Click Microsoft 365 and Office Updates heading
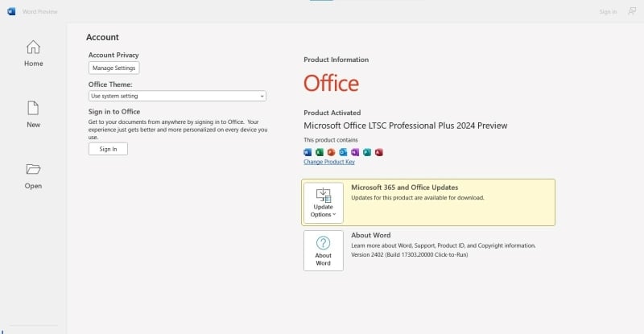 point(405,188)
